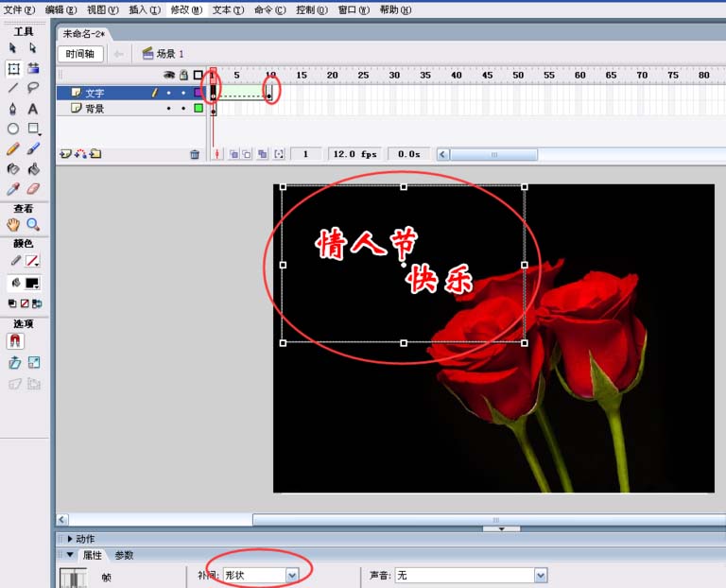Select the Zoom magnifier tool
The height and width of the screenshot is (588, 726).
pos(33,225)
